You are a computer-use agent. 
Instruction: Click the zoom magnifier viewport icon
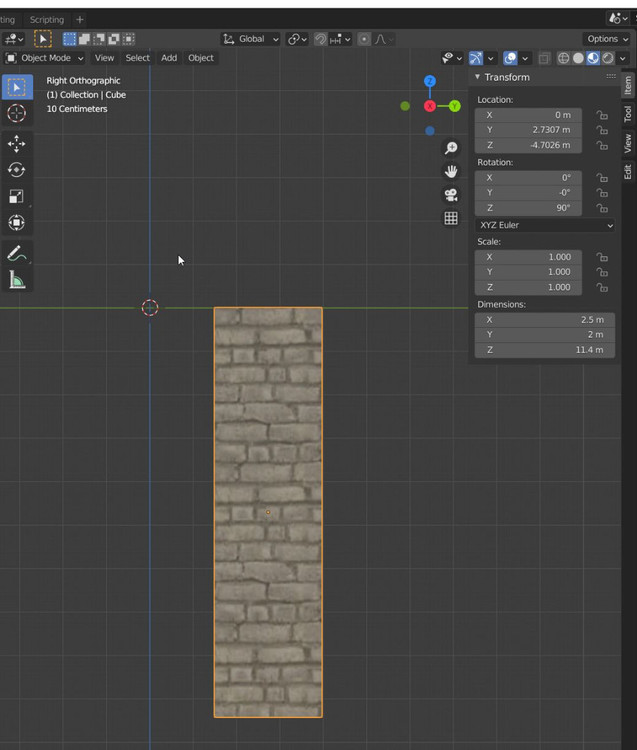(451, 148)
